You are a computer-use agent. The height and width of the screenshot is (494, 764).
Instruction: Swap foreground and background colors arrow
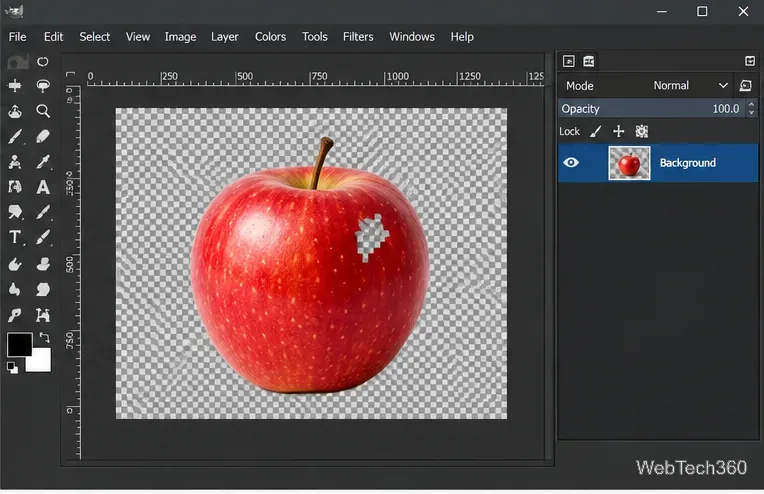point(44,337)
